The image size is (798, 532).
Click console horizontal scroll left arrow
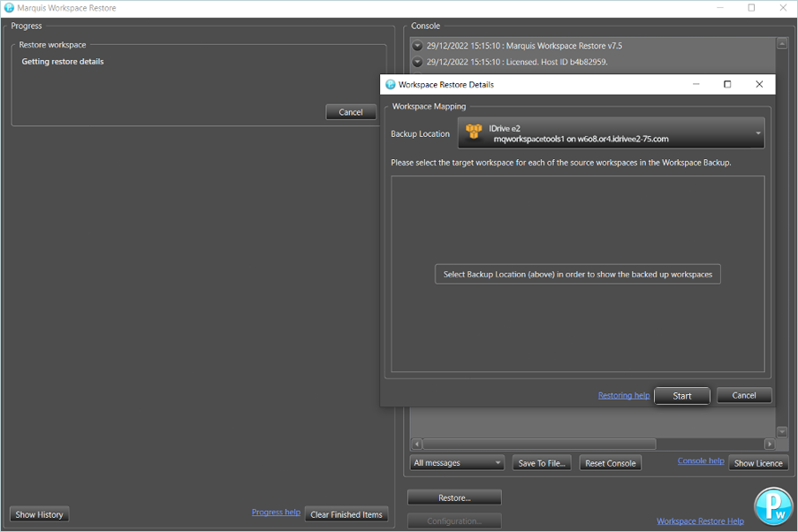point(417,444)
